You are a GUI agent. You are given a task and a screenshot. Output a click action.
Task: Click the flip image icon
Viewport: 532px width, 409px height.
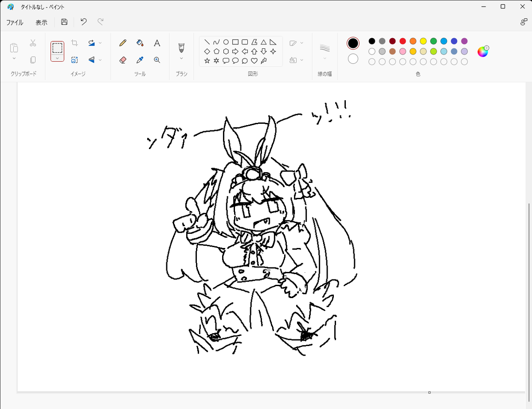pos(91,59)
